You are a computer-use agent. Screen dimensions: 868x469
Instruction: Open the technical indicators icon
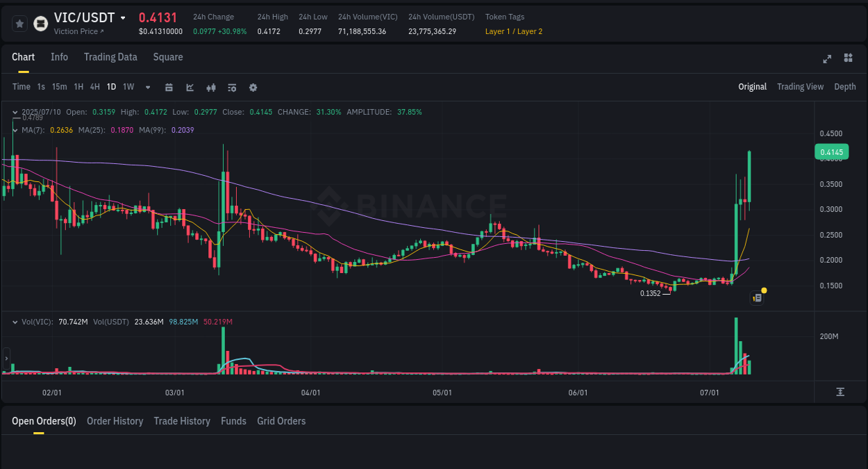pos(231,87)
